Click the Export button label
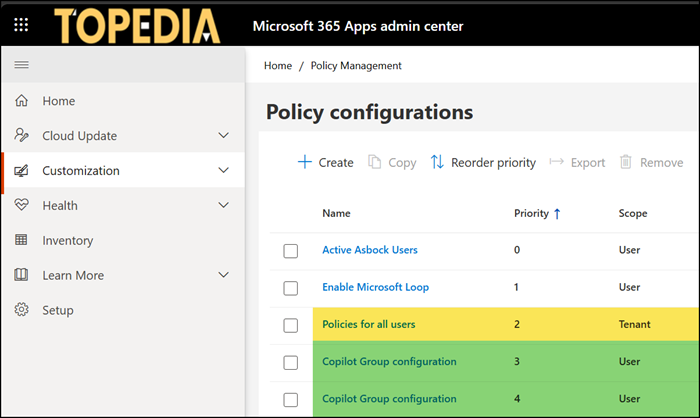Image resolution: width=700 pixels, height=418 pixels. click(588, 163)
